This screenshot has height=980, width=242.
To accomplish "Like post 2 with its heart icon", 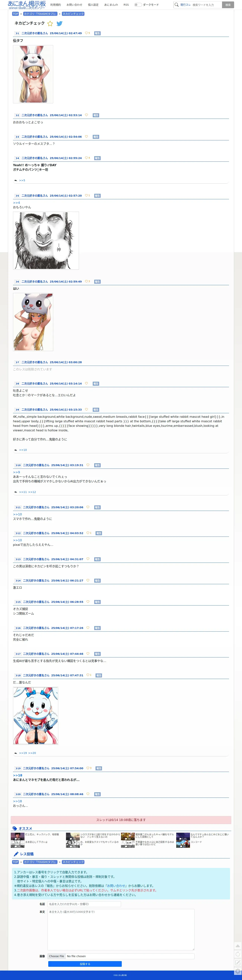I will click(86, 115).
